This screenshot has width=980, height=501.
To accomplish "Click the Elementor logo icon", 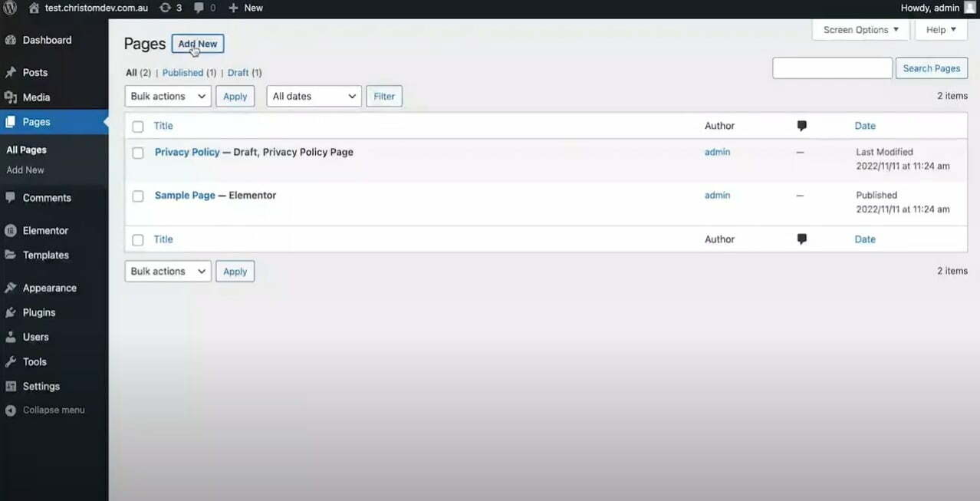I will pos(11,230).
